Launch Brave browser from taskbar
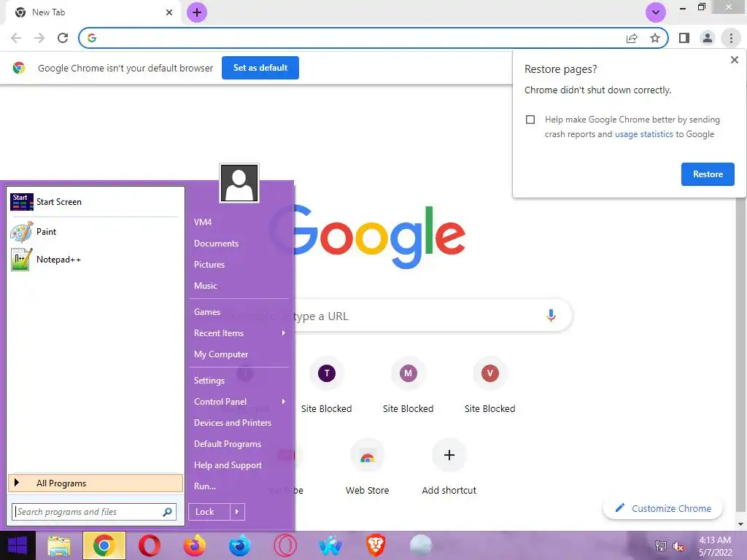 (x=376, y=545)
